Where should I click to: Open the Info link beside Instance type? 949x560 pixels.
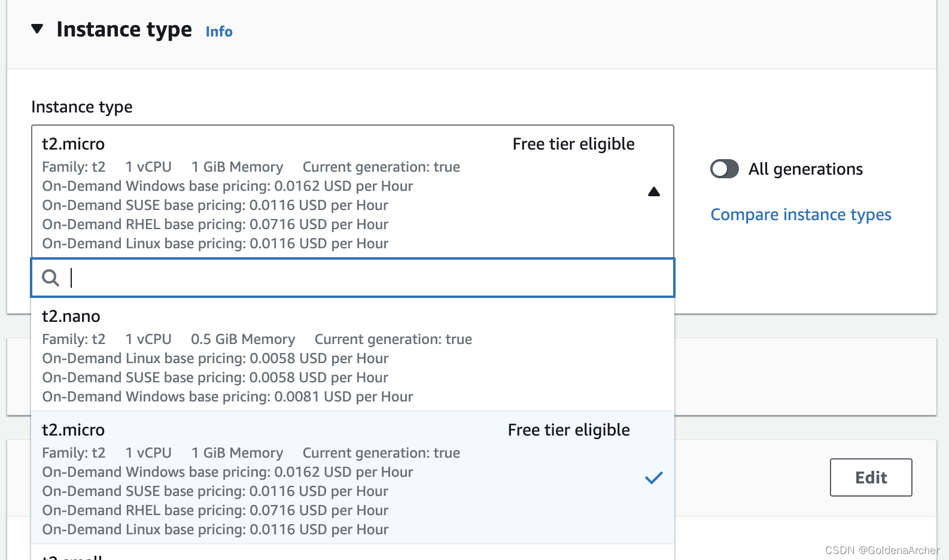(x=219, y=32)
